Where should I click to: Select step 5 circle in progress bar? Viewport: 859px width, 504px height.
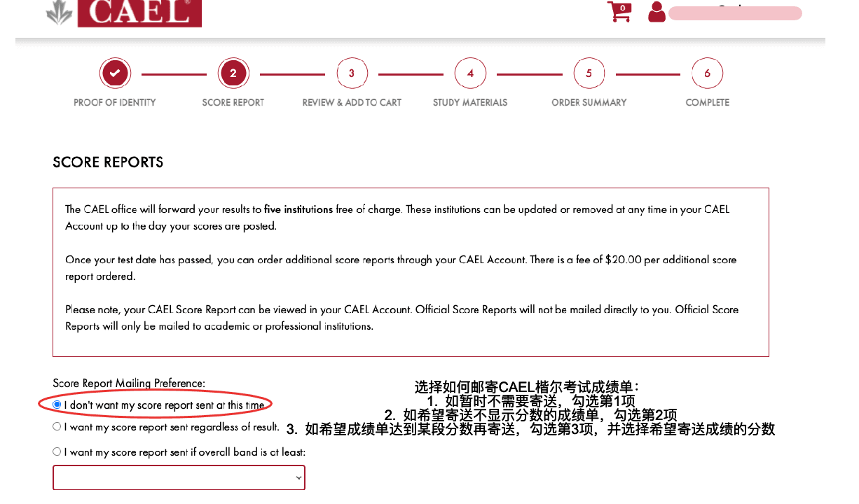pos(589,73)
